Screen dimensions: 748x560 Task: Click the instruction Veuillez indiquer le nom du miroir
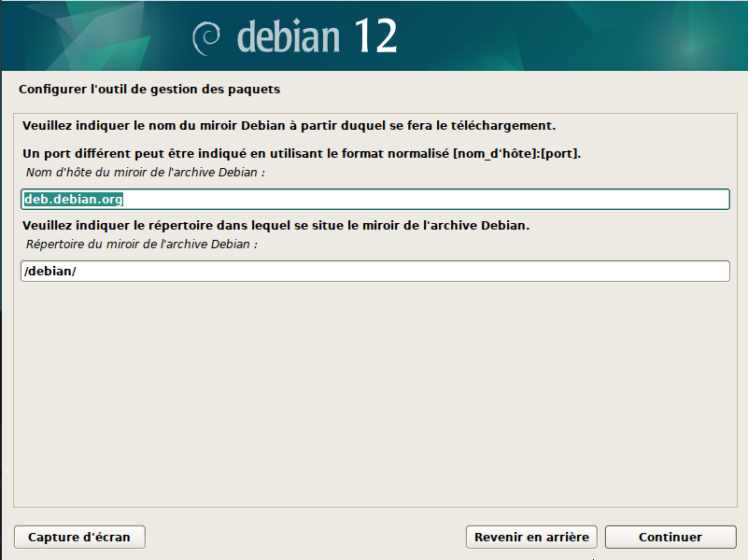(289, 126)
